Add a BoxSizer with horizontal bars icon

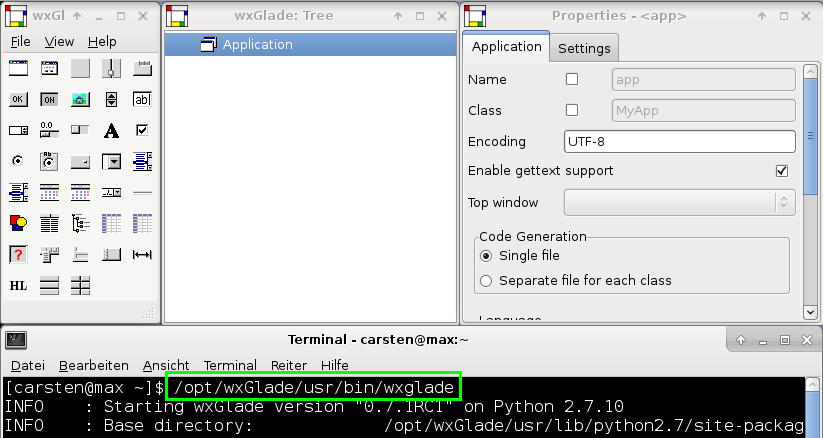49,286
